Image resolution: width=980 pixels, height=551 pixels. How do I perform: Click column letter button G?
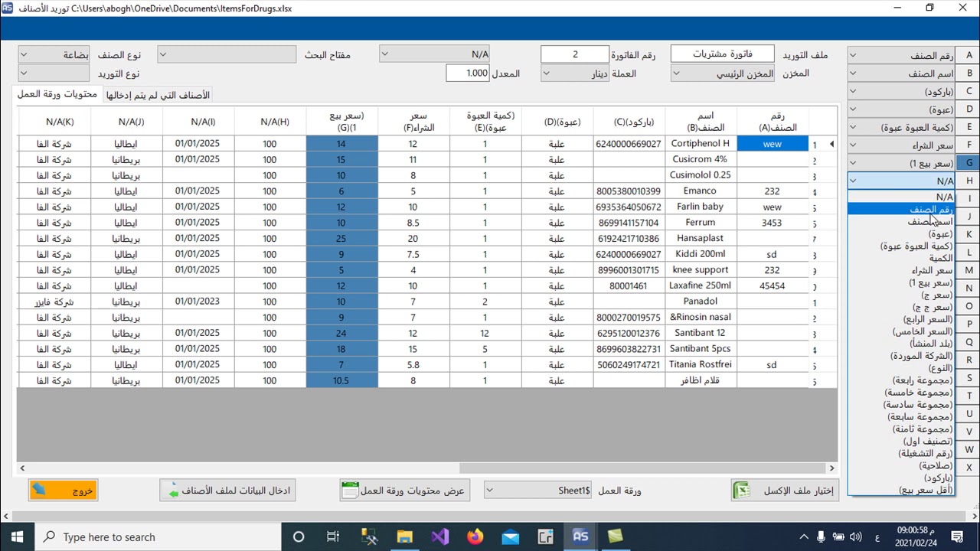[x=969, y=163]
